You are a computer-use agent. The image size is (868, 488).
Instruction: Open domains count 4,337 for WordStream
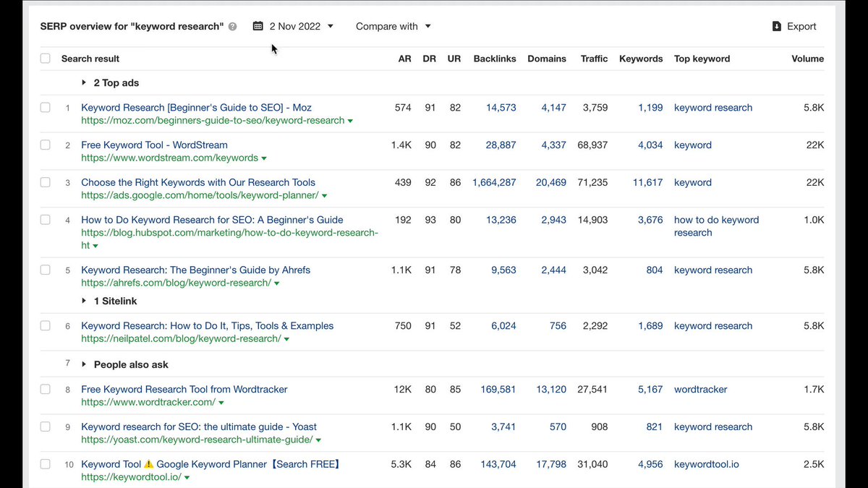click(x=554, y=145)
